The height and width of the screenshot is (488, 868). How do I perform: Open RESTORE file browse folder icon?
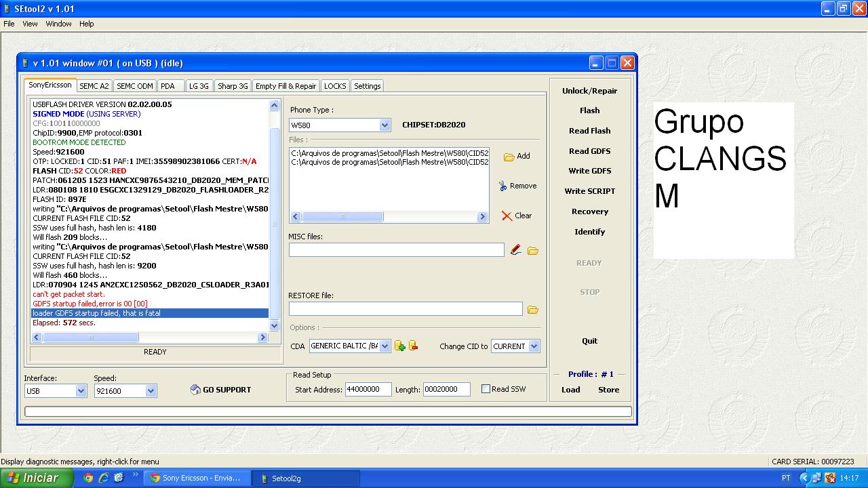[533, 310]
